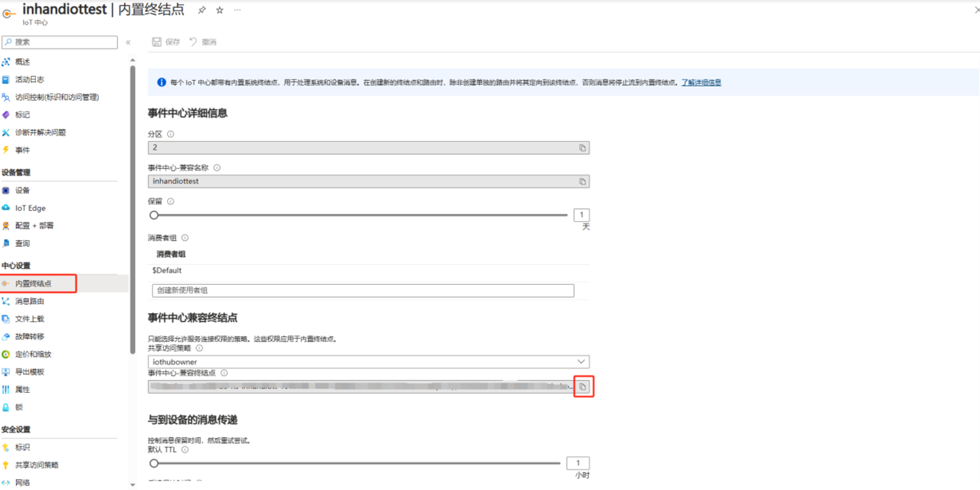This screenshot has width=980, height=490.
Task: Open 概述 overview menu item
Action: [x=22, y=62]
